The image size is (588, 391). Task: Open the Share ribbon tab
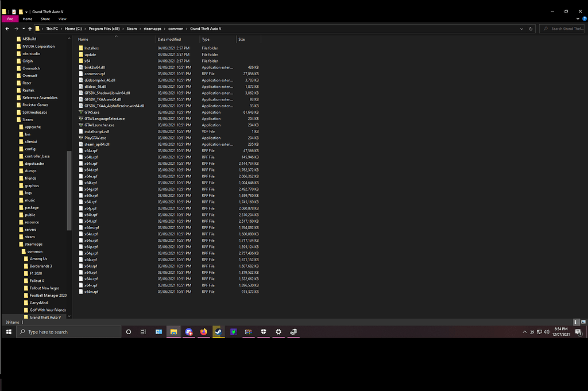(45, 19)
